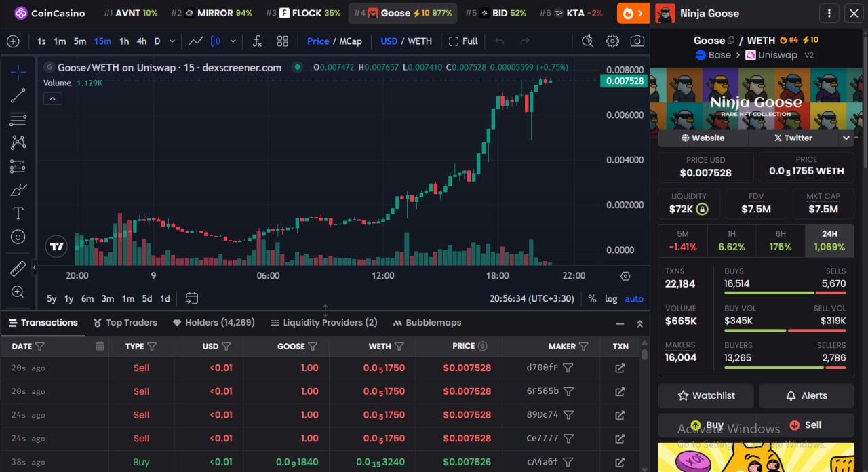Expand transactions panel with double chevron

pos(639,323)
